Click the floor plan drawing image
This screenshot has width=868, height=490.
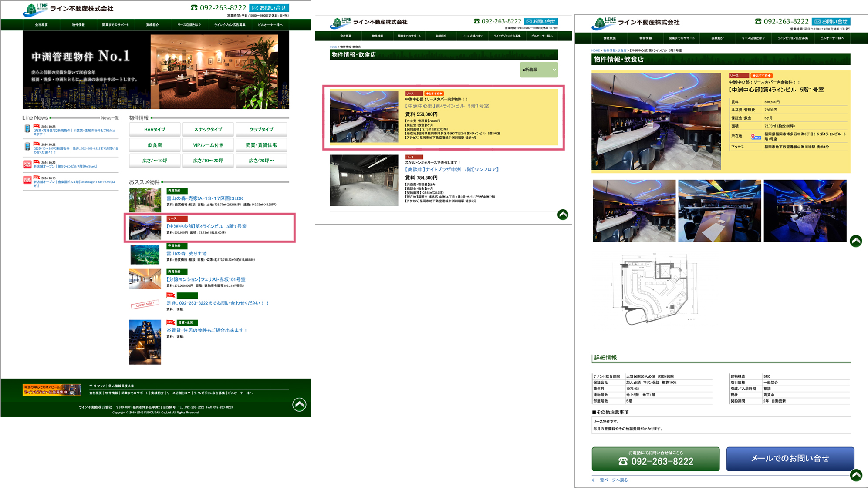[x=652, y=289]
